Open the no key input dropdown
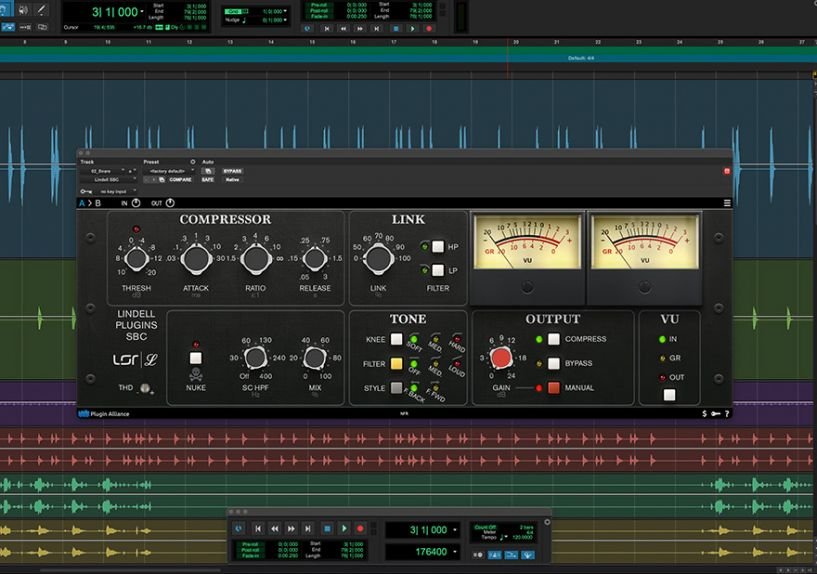 click(115, 190)
